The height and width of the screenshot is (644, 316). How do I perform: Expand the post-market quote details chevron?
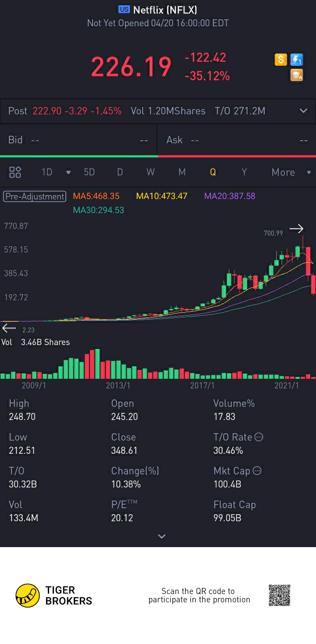[x=303, y=111]
